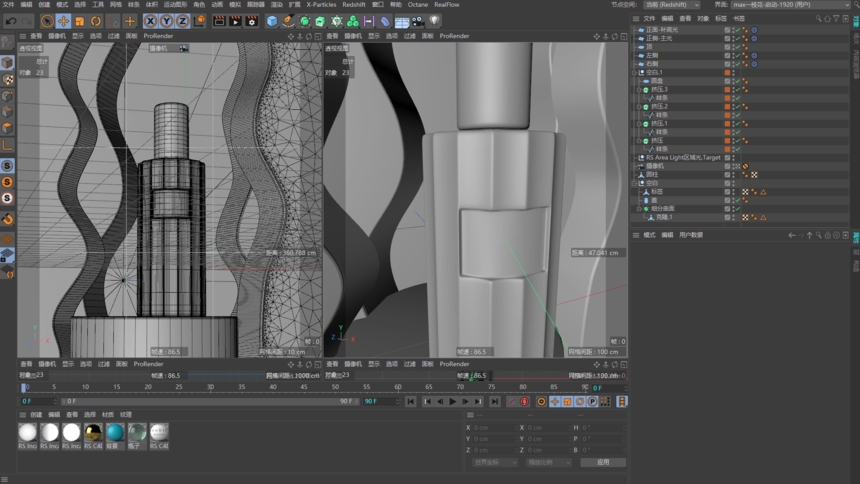Click the current frame 0 F field
Screen dimensions: 860x484
click(x=38, y=401)
